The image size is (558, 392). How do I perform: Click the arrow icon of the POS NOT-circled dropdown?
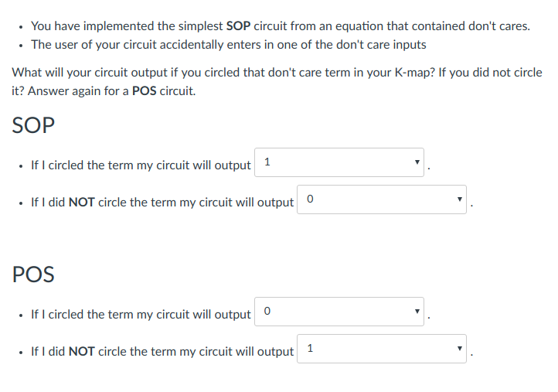pyautogui.click(x=460, y=350)
